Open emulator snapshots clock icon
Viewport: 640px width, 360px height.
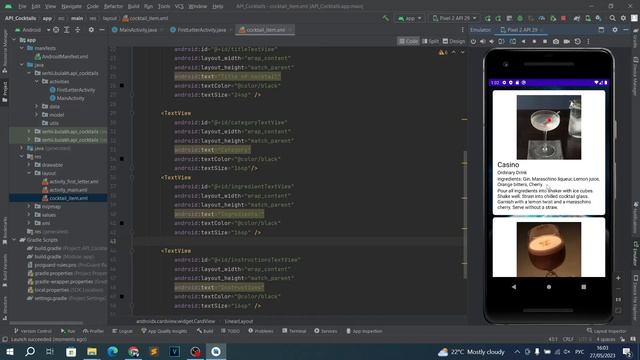(578, 42)
